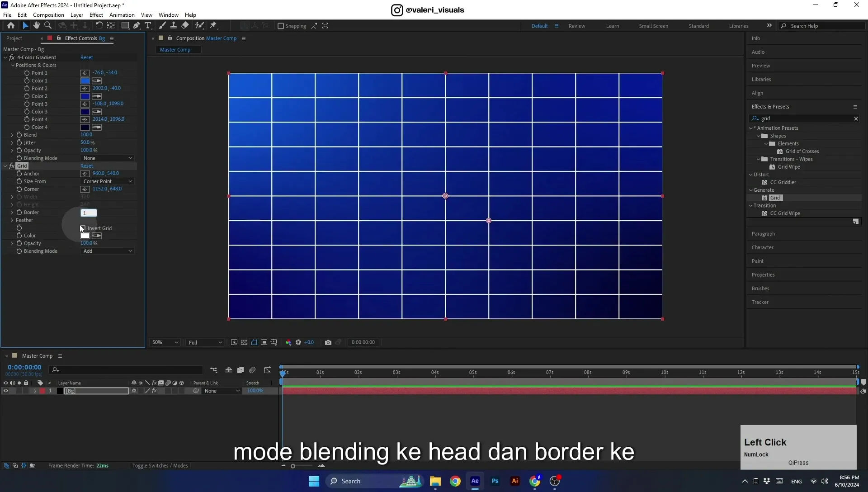Click Toggle Switches / Modes button

[160, 466]
